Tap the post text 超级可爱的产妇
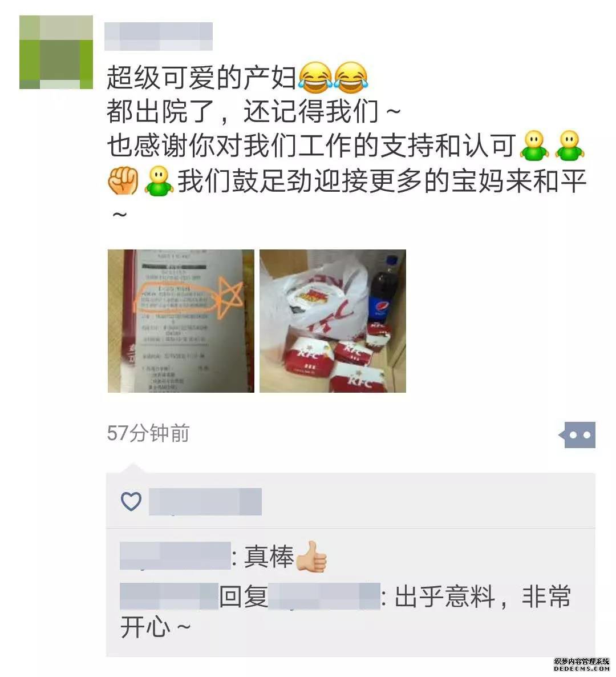This screenshot has height=677, width=616. pyautogui.click(x=201, y=77)
